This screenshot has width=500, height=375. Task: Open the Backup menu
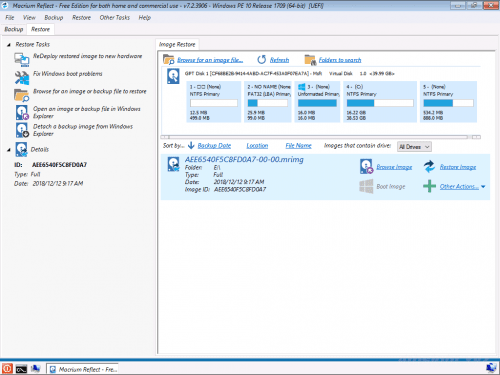coord(54,18)
